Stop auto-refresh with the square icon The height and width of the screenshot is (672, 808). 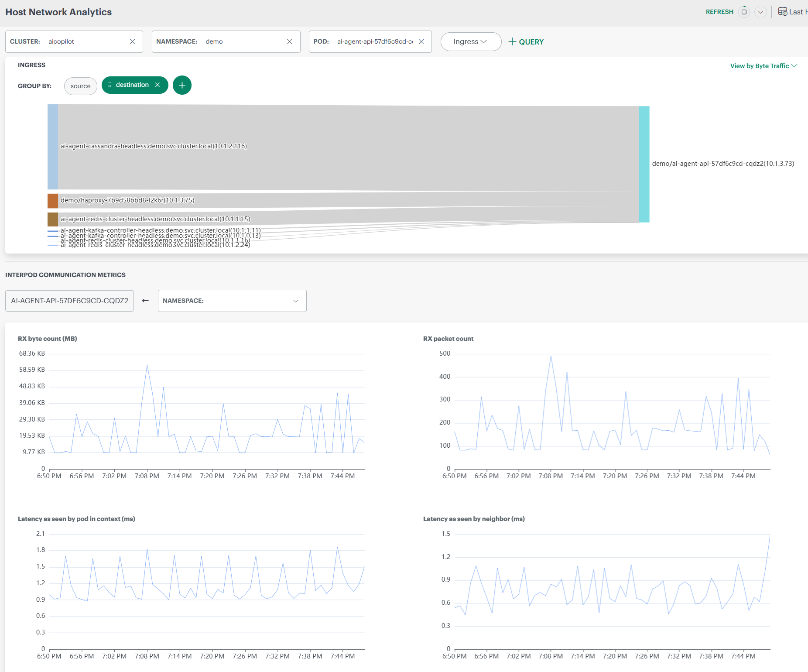tap(744, 12)
